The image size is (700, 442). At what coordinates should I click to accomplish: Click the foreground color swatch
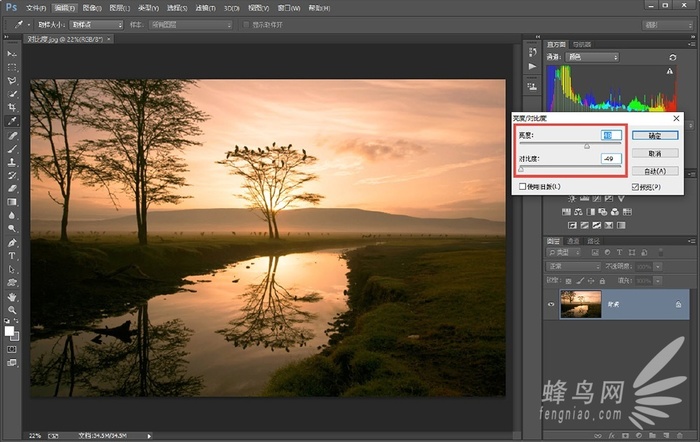[9, 331]
